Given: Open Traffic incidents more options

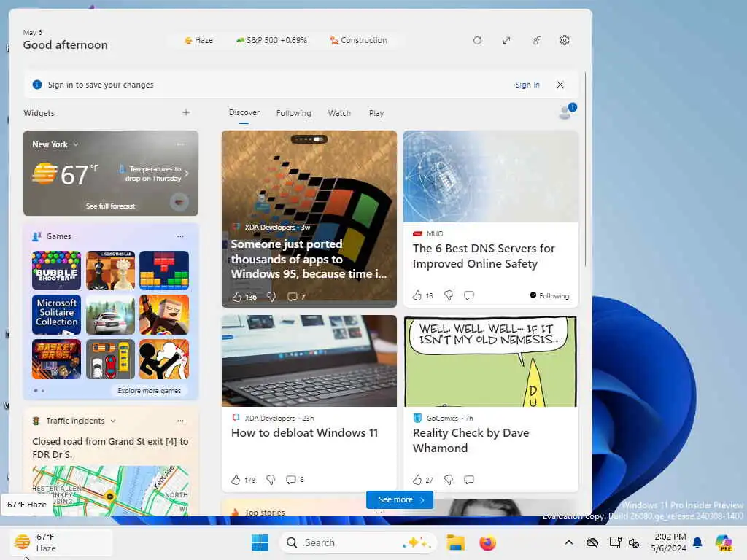Looking at the screenshot, I should tap(181, 421).
